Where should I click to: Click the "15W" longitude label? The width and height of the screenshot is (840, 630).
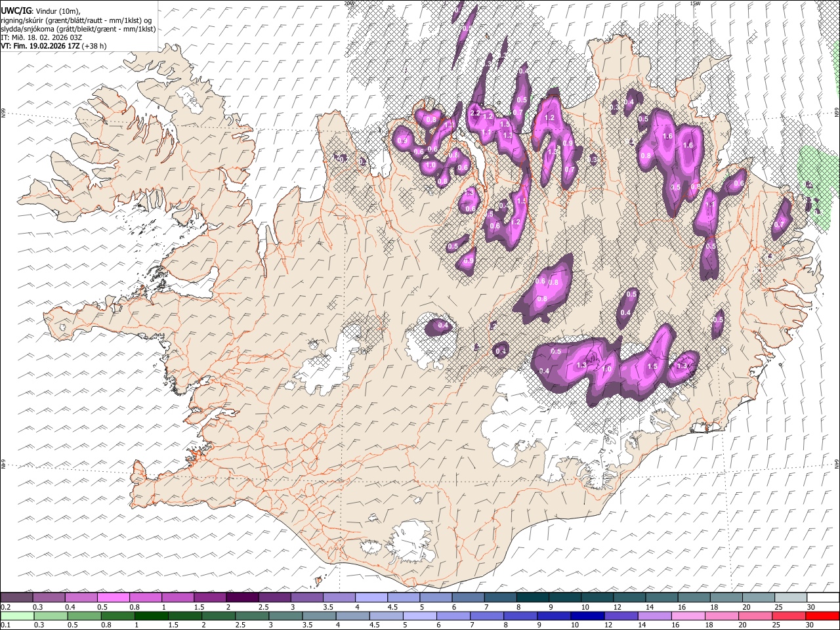(695, 3)
